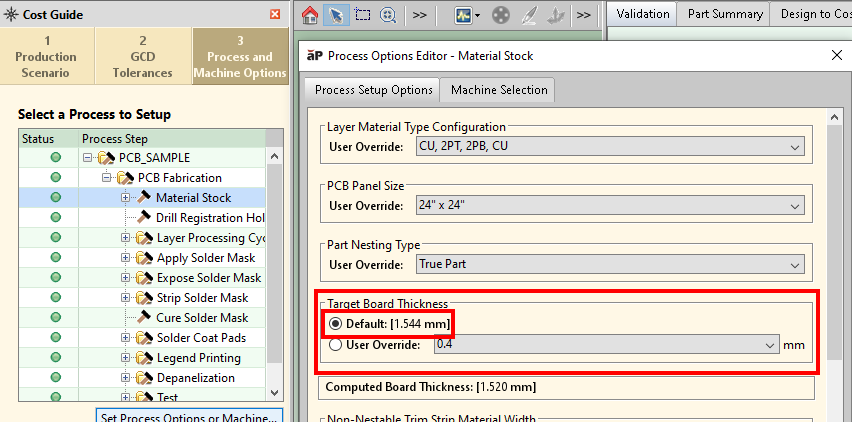
Task: Click the aP logo in the editor title
Action: tap(315, 55)
